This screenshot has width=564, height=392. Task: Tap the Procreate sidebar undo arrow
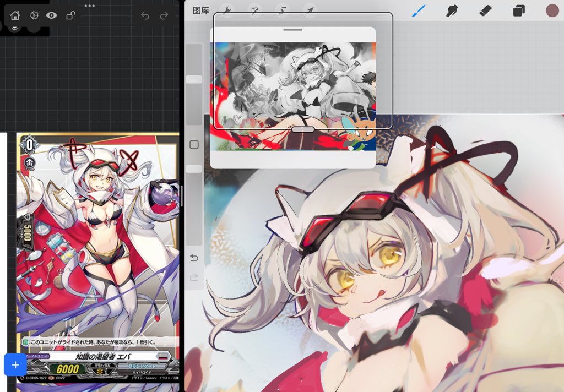(x=194, y=258)
